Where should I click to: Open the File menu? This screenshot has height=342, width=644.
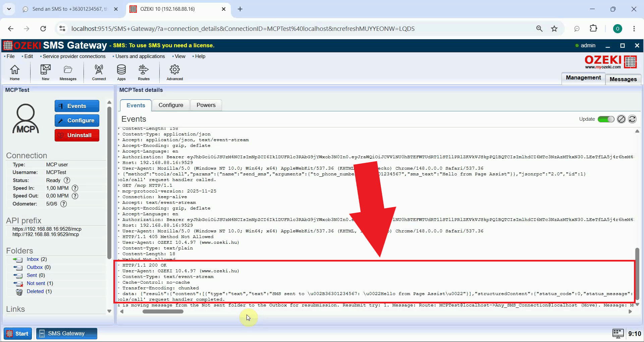pos(10,56)
